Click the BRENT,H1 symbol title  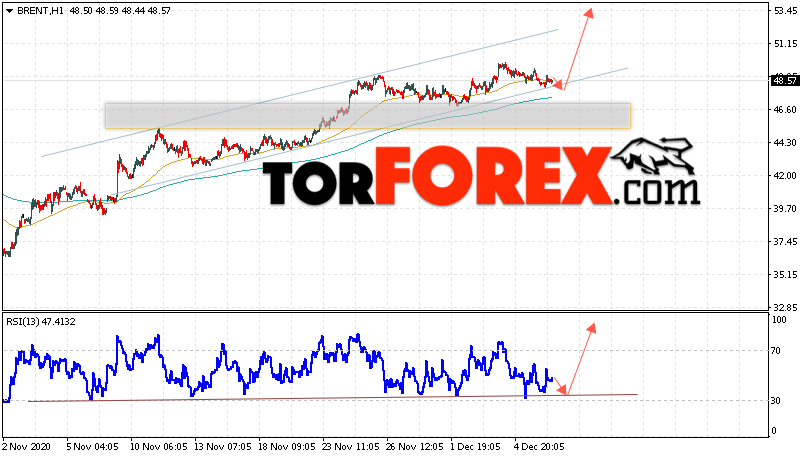coord(40,11)
